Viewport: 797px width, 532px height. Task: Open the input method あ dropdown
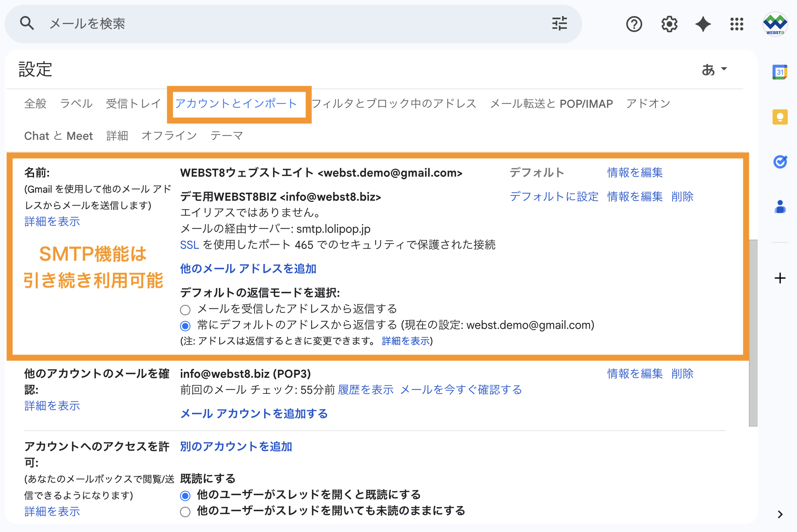click(x=714, y=70)
